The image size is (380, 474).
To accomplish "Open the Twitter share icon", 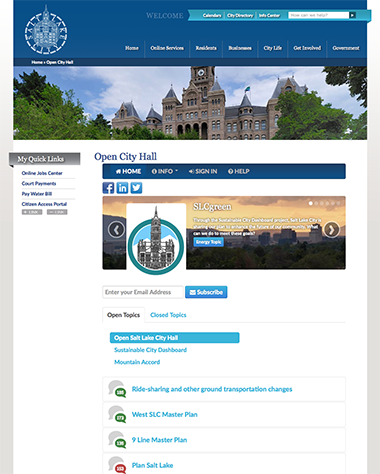I will point(136,188).
